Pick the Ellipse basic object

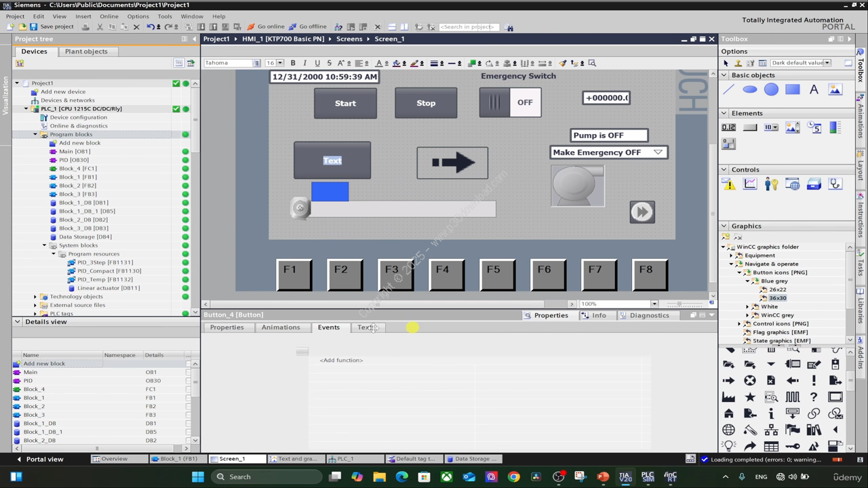click(x=750, y=89)
